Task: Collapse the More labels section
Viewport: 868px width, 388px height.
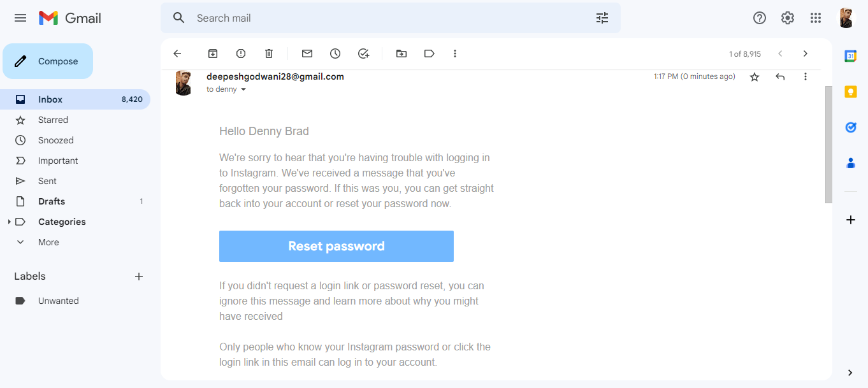Action: [21, 242]
